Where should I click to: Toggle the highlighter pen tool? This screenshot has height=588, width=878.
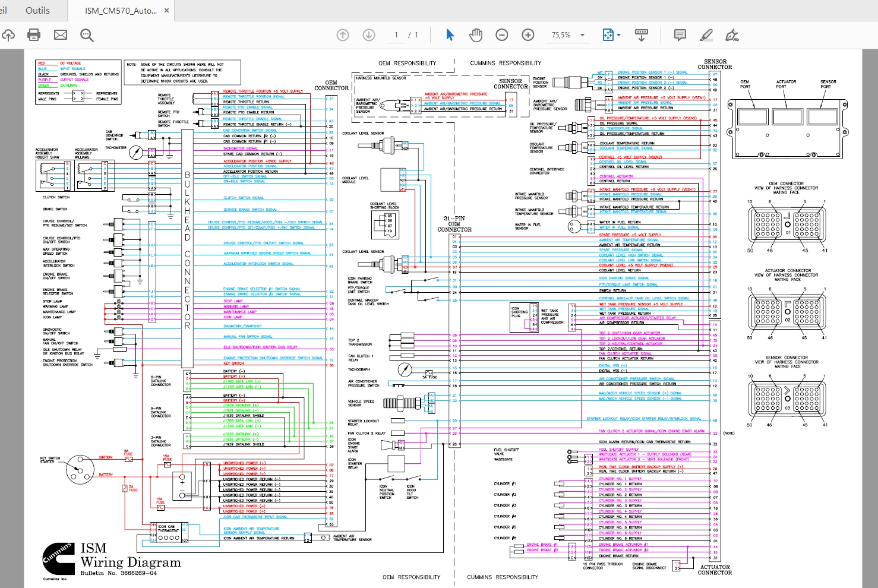(x=706, y=35)
